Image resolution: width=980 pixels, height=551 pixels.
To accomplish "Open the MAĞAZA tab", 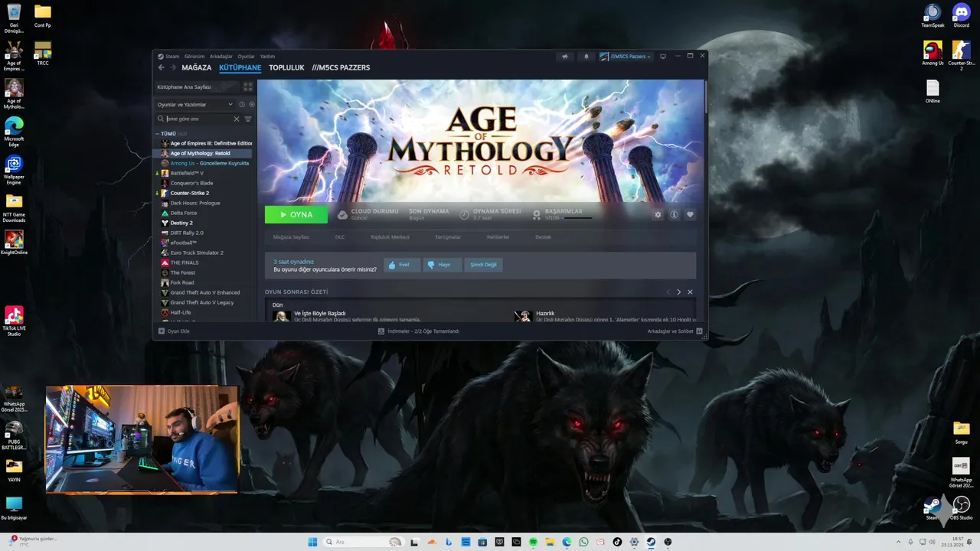I will (x=197, y=67).
